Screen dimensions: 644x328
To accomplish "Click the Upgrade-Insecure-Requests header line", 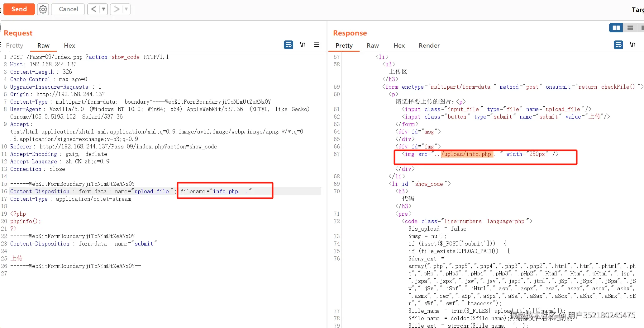I will pos(56,87).
